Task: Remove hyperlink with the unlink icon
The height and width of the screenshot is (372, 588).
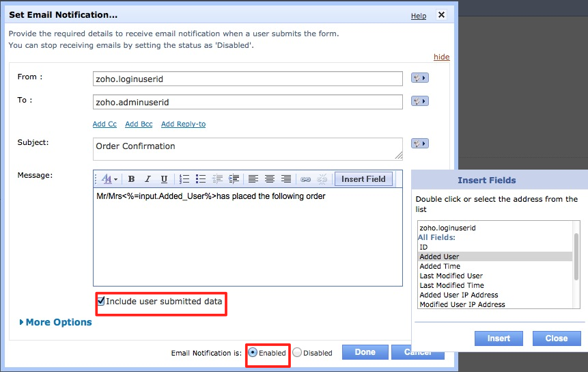Action: (322, 179)
